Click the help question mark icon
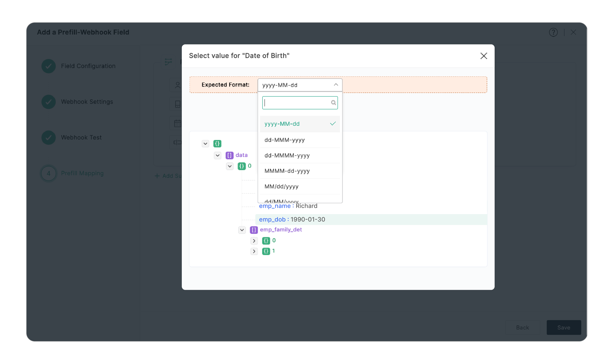Image resolution: width=613 pixels, height=364 pixels. pyautogui.click(x=553, y=32)
